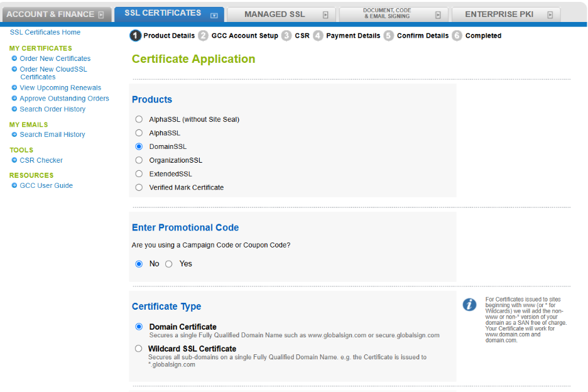Click the blue info icon beside Certificate Type
The width and height of the screenshot is (588, 392).
(469, 305)
